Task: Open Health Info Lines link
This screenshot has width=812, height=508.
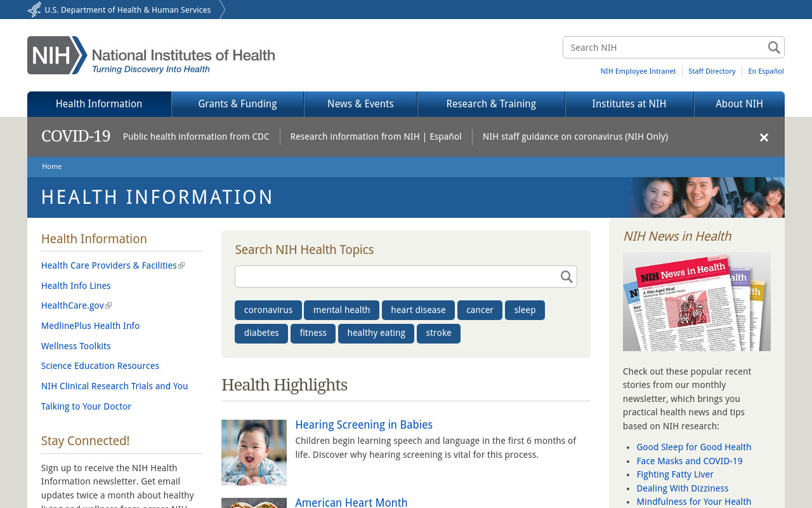Action: [76, 286]
